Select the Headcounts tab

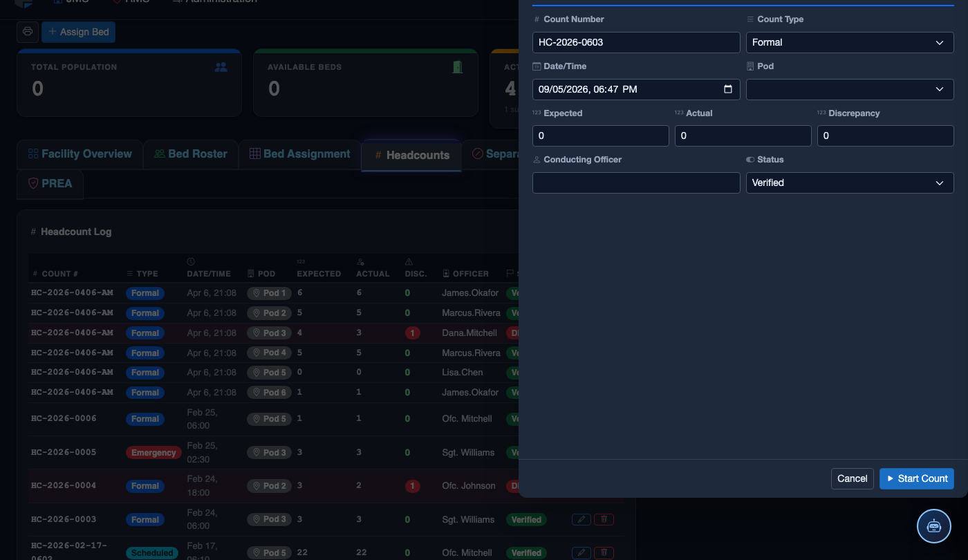click(x=411, y=155)
